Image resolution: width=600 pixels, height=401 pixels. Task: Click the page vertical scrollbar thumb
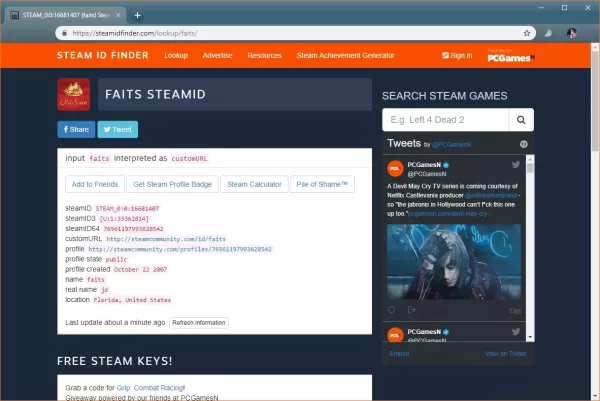(x=595, y=100)
